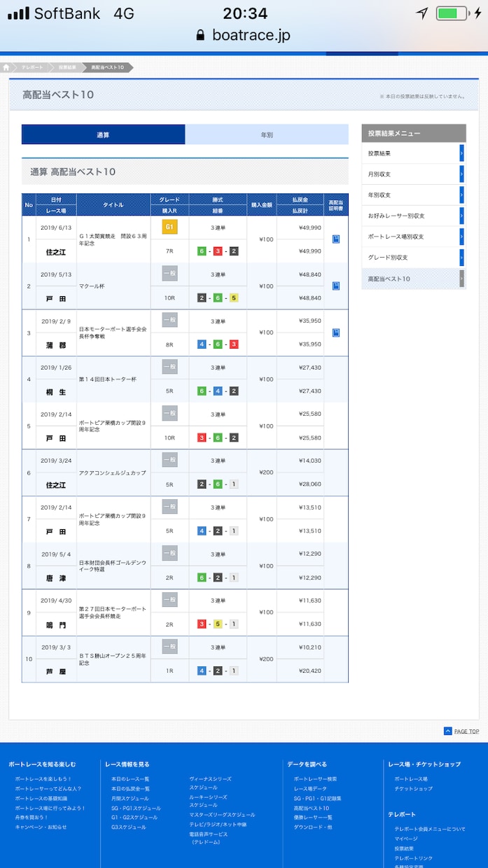Click the arrow next to グレード別収支
This screenshot has width=488, height=868.
(x=461, y=258)
